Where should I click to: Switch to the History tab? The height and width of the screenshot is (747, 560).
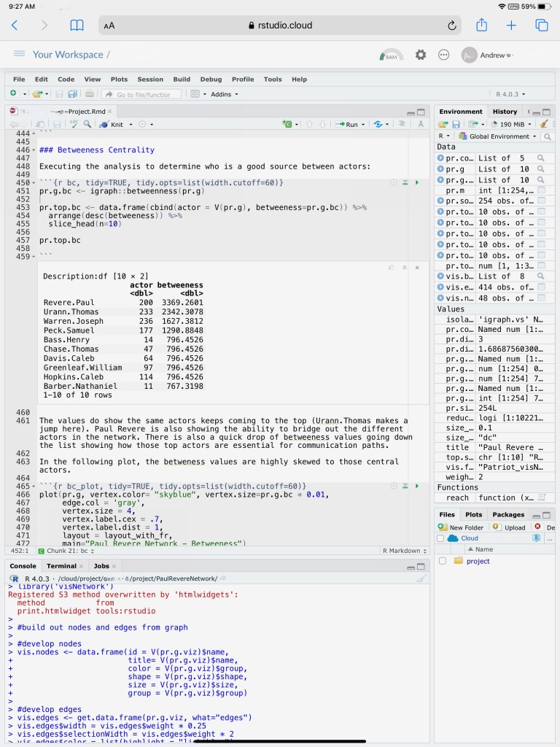pos(505,112)
